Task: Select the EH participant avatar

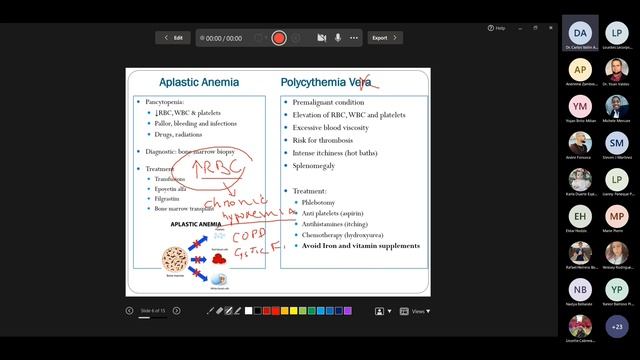Action: [x=580, y=216]
